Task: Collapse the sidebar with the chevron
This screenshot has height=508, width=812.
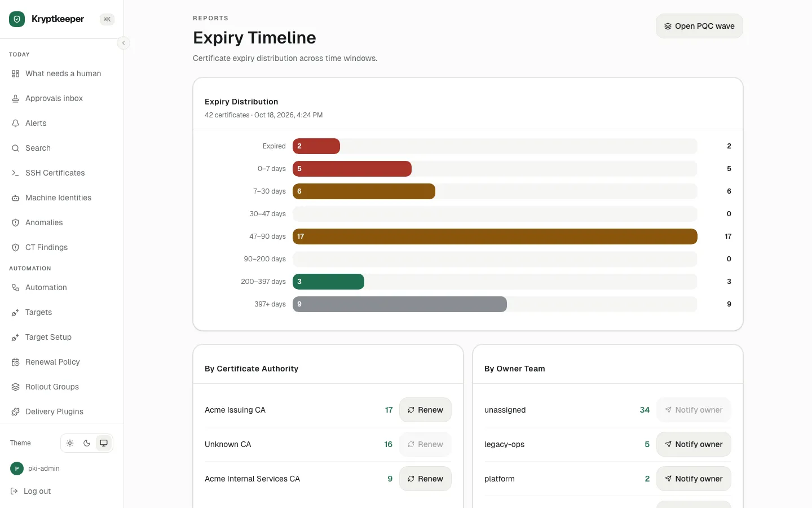Action: tap(123, 43)
